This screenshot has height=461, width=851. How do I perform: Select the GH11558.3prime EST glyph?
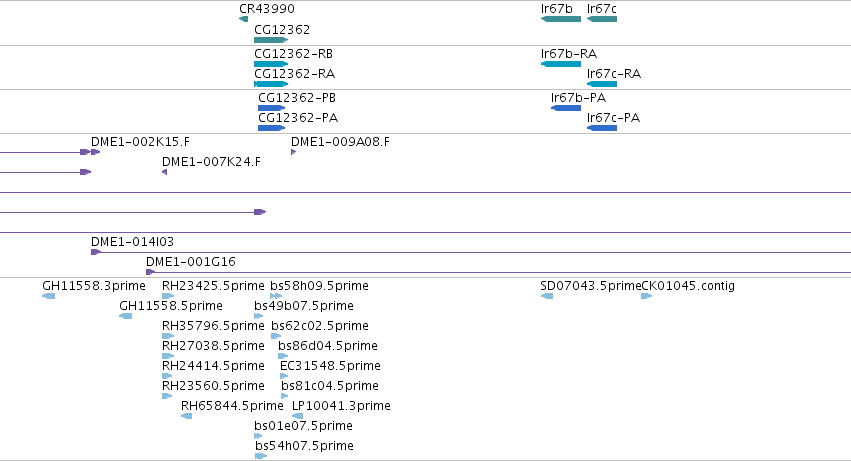[48, 296]
